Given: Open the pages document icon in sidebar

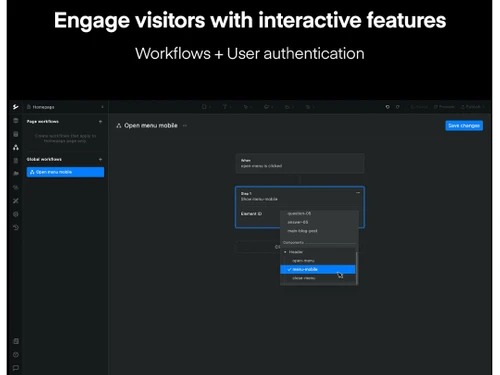Looking at the screenshot, I should pyautogui.click(x=16, y=161).
